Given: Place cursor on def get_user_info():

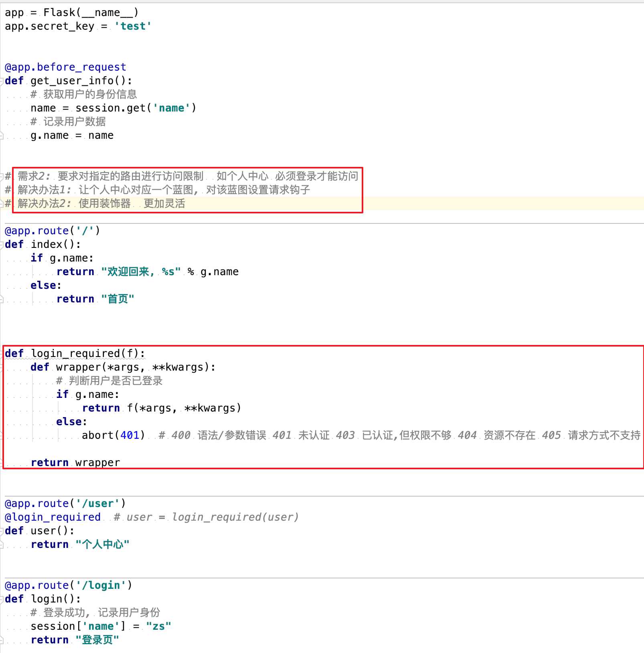Looking at the screenshot, I should [69, 81].
